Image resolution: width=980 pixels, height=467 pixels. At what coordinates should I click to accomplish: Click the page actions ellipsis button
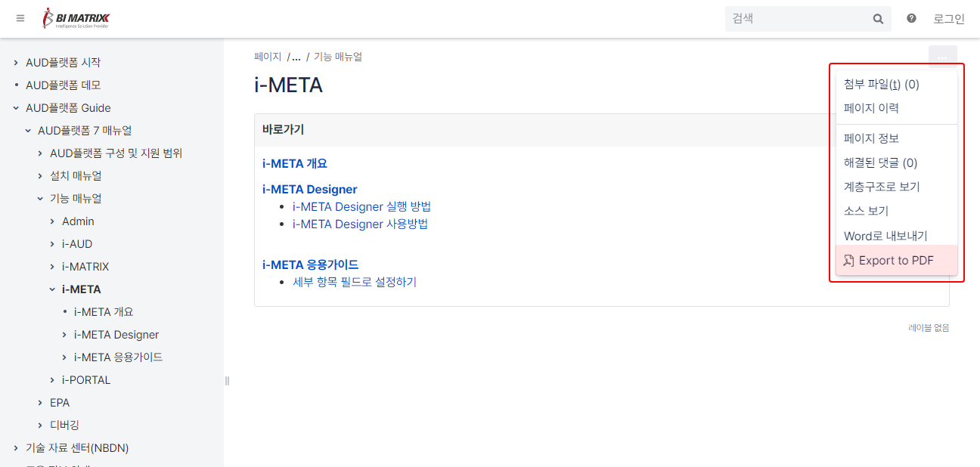click(x=942, y=57)
